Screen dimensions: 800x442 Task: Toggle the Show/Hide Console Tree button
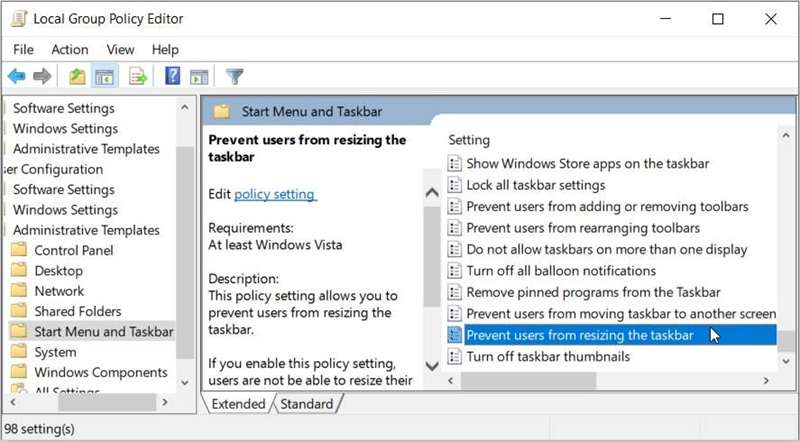point(103,76)
